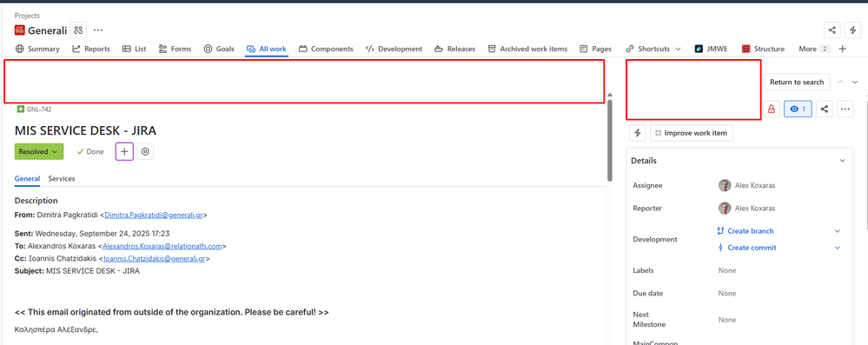Image resolution: width=868 pixels, height=345 pixels.
Task: Click the MIS SERVICE DESK - JIRA title
Action: point(85,131)
